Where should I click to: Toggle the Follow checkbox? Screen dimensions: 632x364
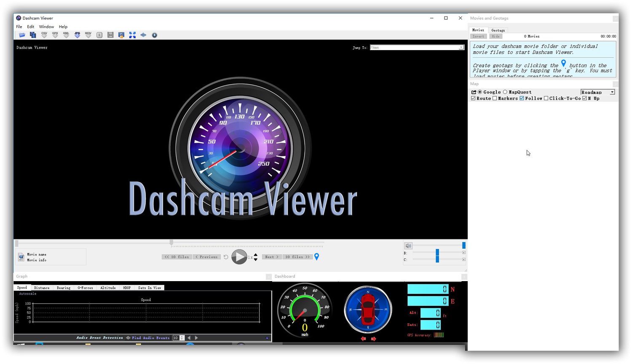522,98
